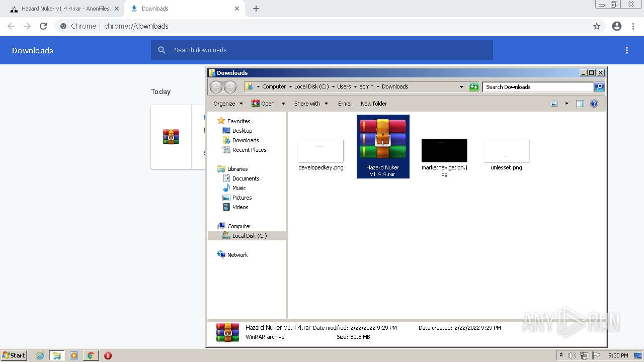Open the volume speaker tray icon
Screen dimensions: 644x362
coord(572,355)
